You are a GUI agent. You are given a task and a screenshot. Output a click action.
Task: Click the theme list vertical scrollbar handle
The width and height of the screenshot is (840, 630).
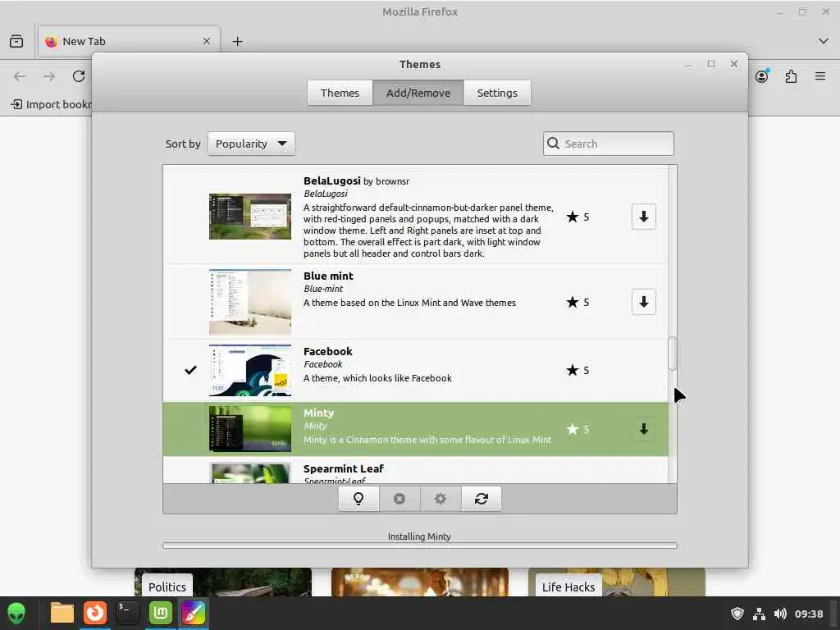point(673,353)
